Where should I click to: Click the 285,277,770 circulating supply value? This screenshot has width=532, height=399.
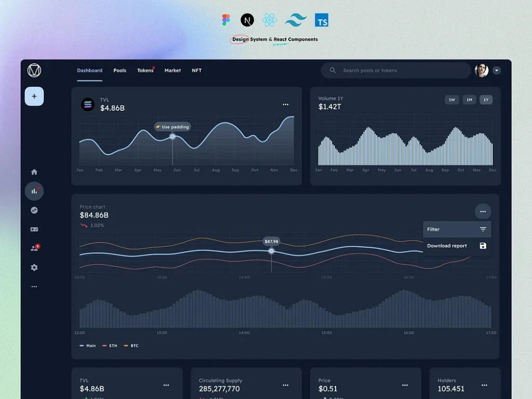click(219, 389)
